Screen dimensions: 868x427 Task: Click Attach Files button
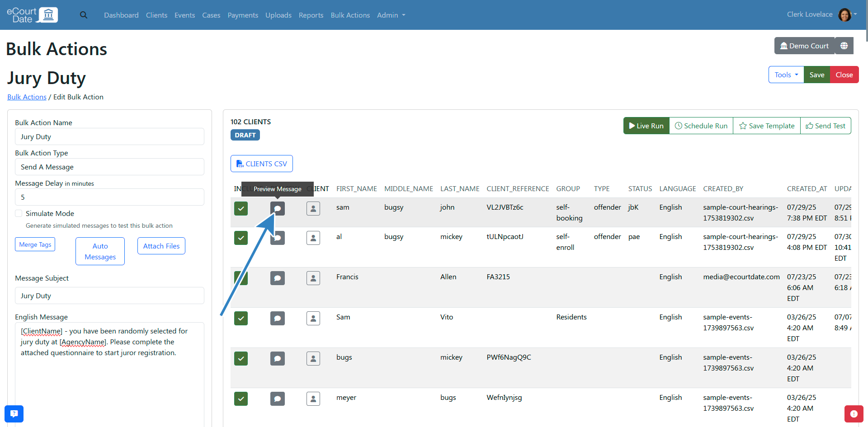[161, 246]
